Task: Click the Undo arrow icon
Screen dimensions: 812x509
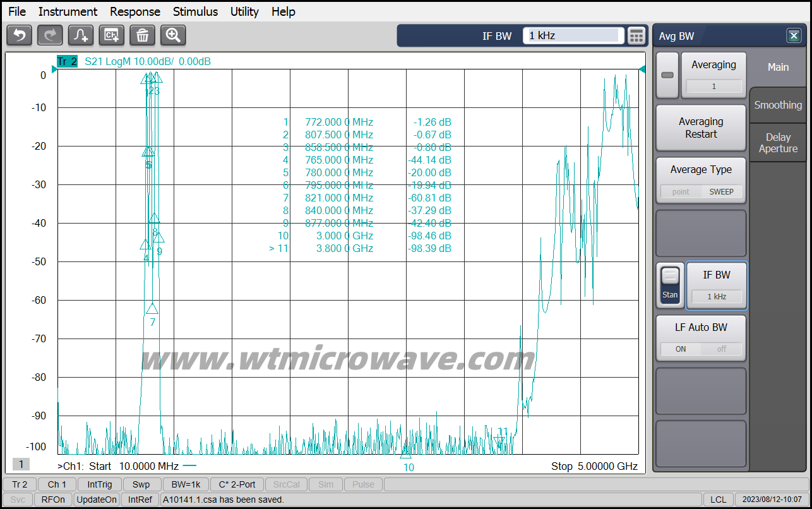Action: [x=19, y=35]
